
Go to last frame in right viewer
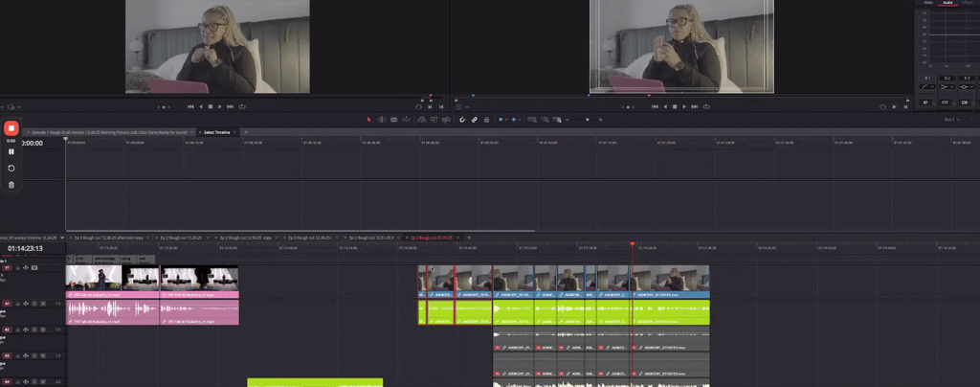[x=695, y=107]
